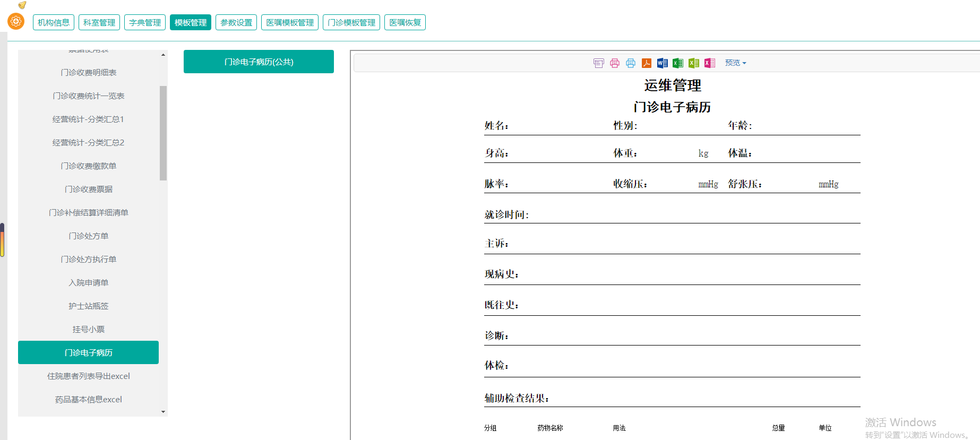Click 体重: label in report
The height and width of the screenshot is (440, 980).
pos(625,153)
